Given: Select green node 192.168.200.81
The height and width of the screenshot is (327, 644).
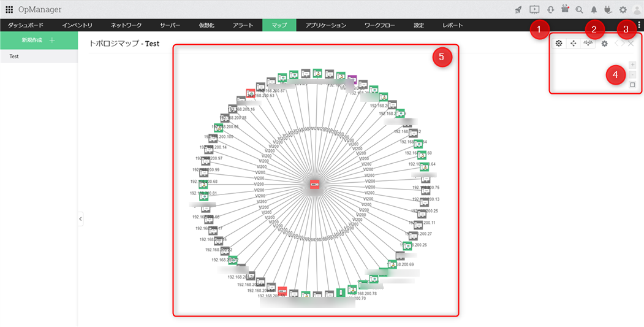Looking at the screenshot, I should (203, 196).
